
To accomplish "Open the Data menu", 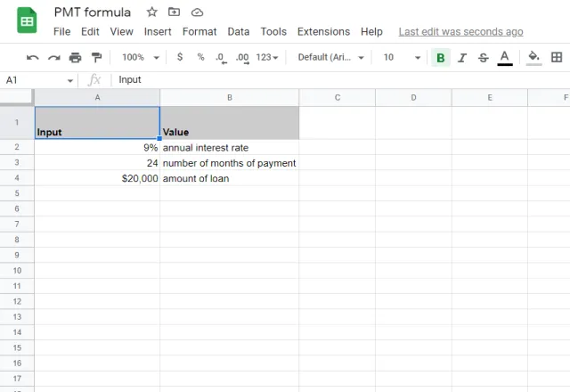I will click(239, 32).
